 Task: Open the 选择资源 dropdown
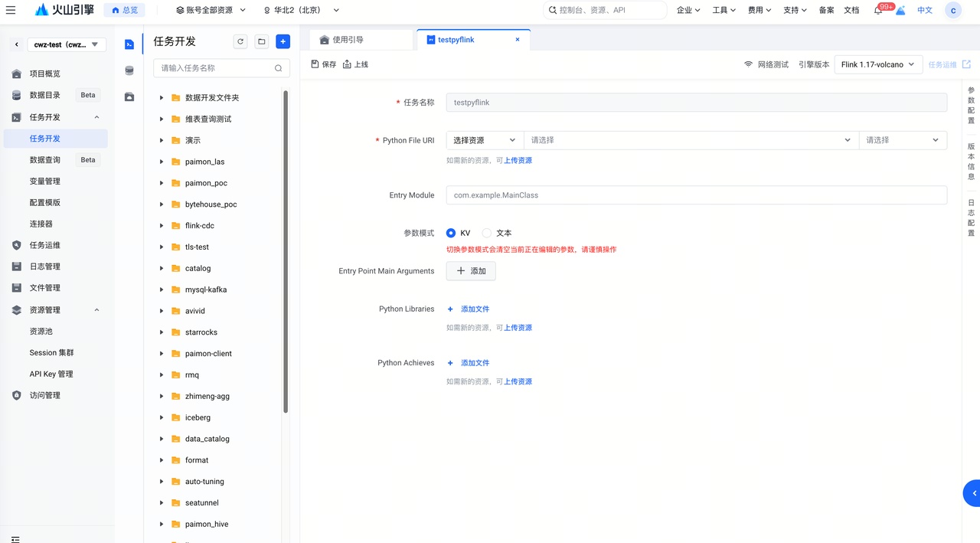coord(485,140)
